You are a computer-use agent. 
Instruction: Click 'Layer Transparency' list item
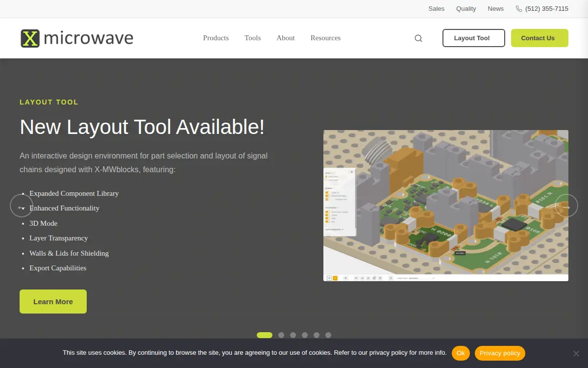point(59,238)
